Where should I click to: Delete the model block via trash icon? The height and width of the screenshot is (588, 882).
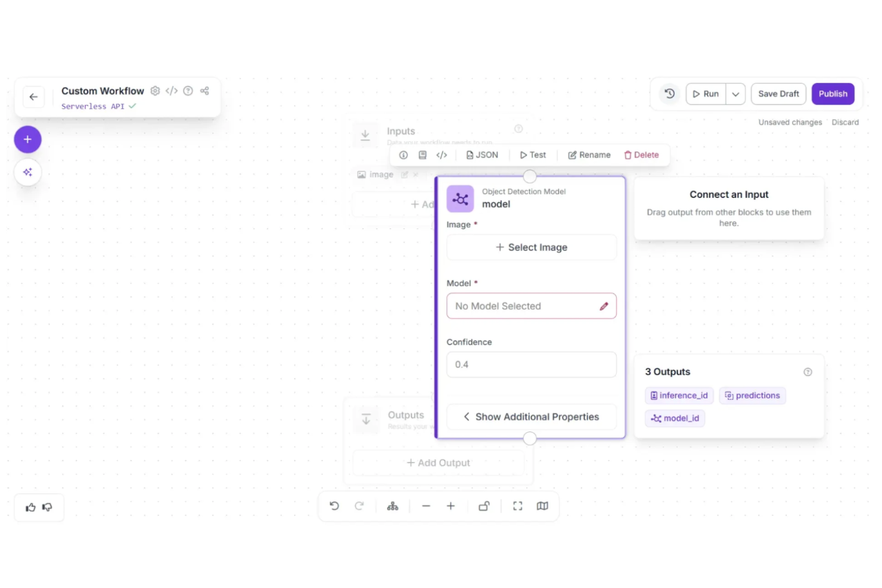(642, 155)
